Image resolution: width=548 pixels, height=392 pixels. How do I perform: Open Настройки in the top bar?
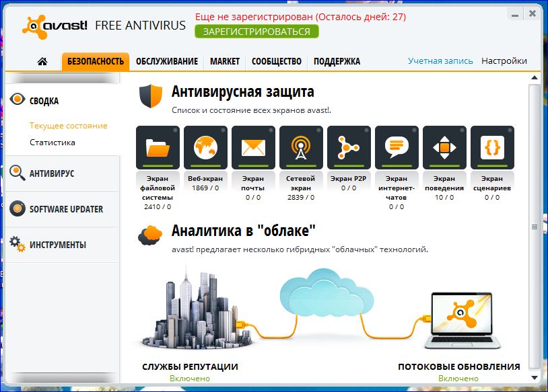point(504,61)
